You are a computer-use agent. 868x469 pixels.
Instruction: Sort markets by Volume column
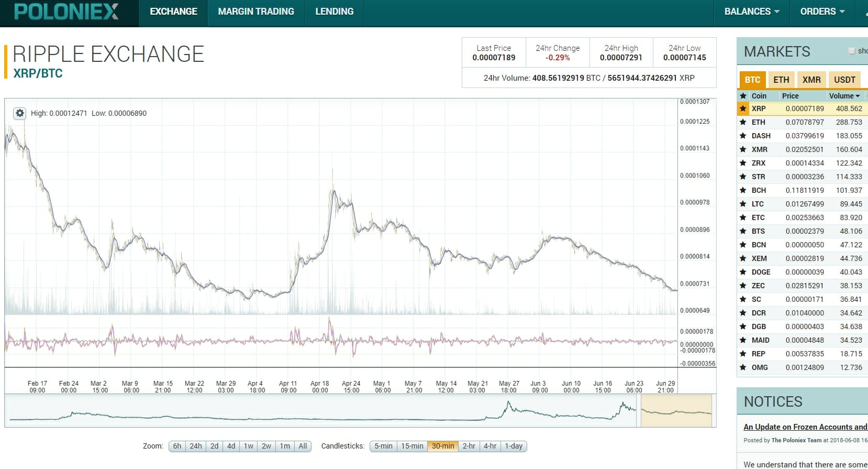tap(844, 96)
